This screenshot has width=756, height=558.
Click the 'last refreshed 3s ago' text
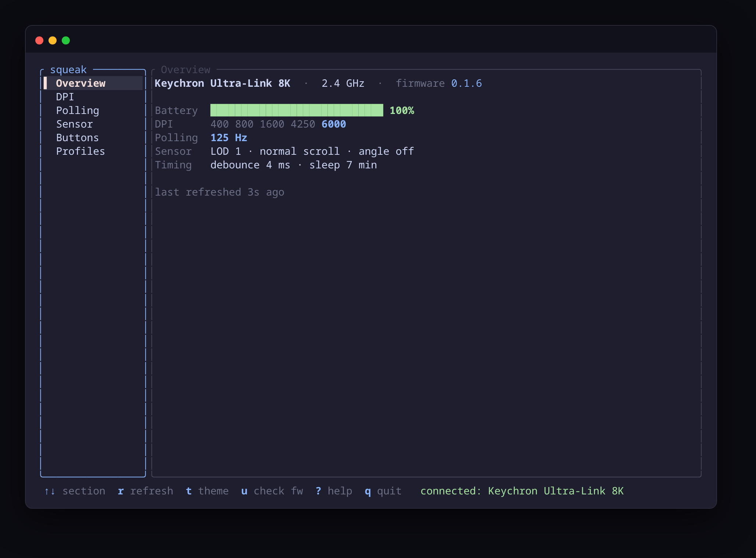pyautogui.click(x=219, y=192)
